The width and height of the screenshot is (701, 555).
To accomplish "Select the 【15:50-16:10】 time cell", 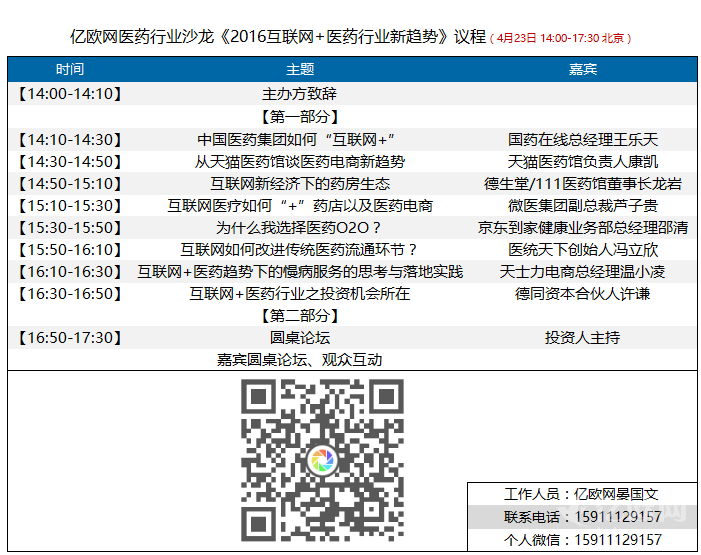I will point(70,250).
